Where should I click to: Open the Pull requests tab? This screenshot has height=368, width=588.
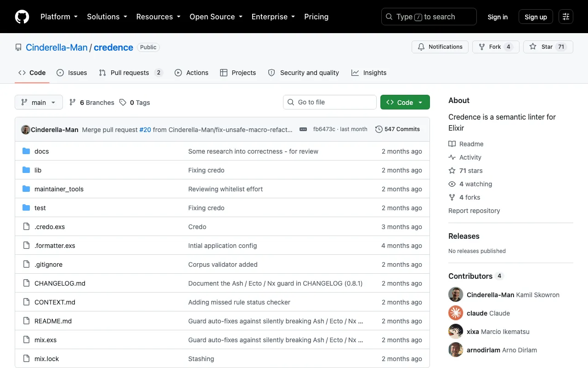click(131, 73)
